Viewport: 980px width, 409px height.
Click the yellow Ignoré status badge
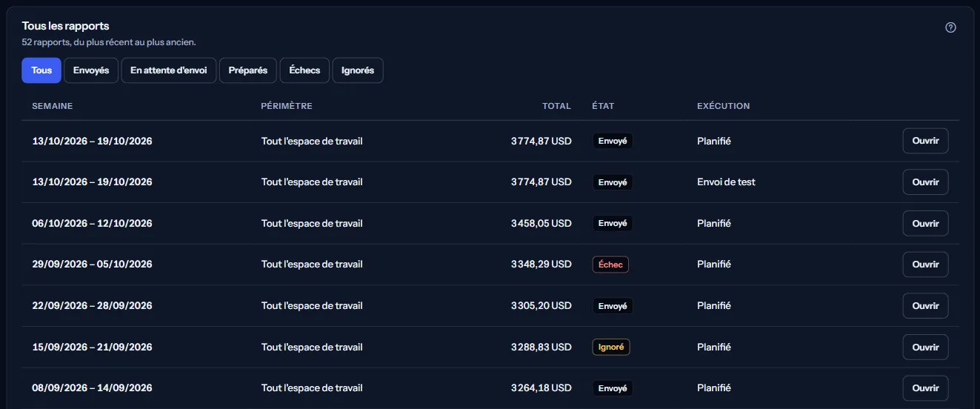(x=611, y=347)
